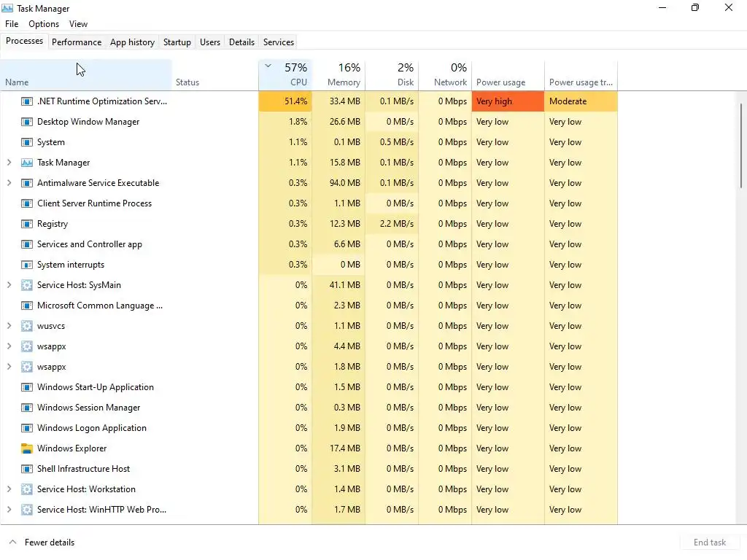Expand the Task Manager process group
The image size is (747, 560).
[9, 163]
